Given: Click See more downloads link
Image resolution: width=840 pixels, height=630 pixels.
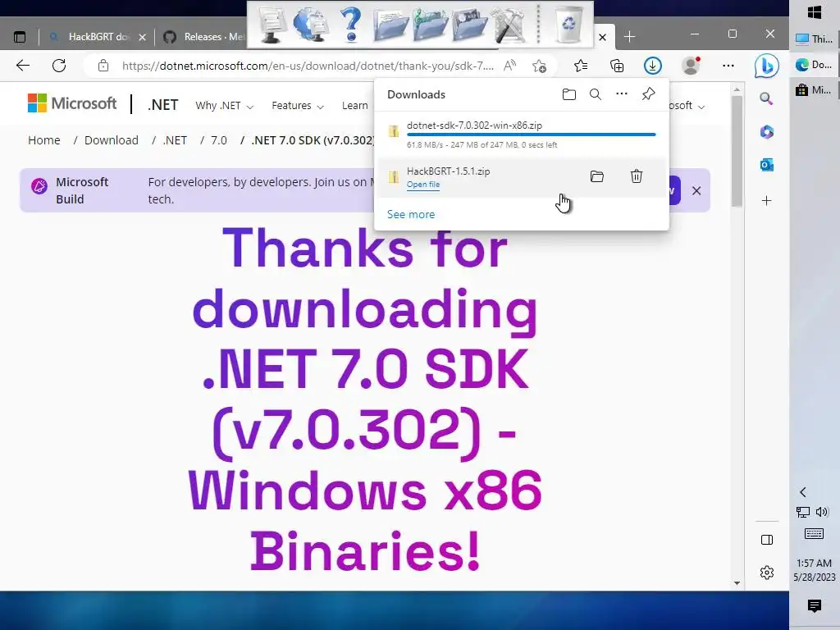Looking at the screenshot, I should tap(411, 214).
